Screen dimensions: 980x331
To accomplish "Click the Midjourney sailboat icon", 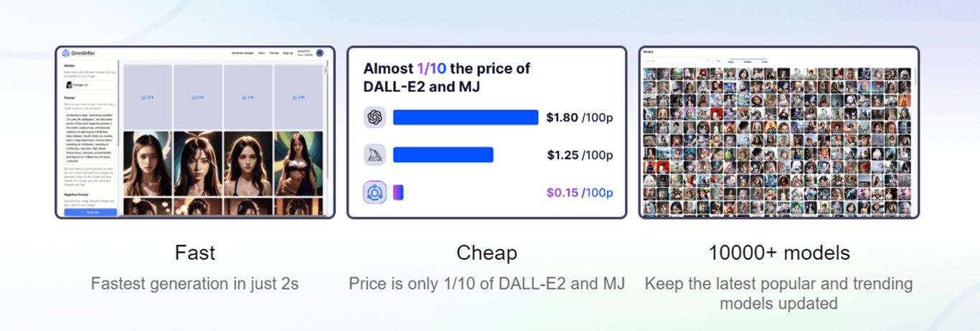I will pos(374,154).
